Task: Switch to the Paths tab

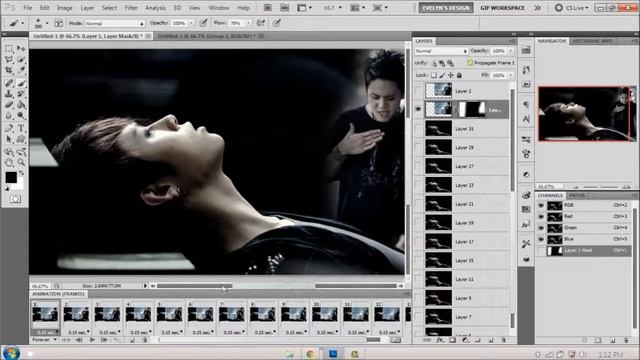Action: pyautogui.click(x=577, y=196)
